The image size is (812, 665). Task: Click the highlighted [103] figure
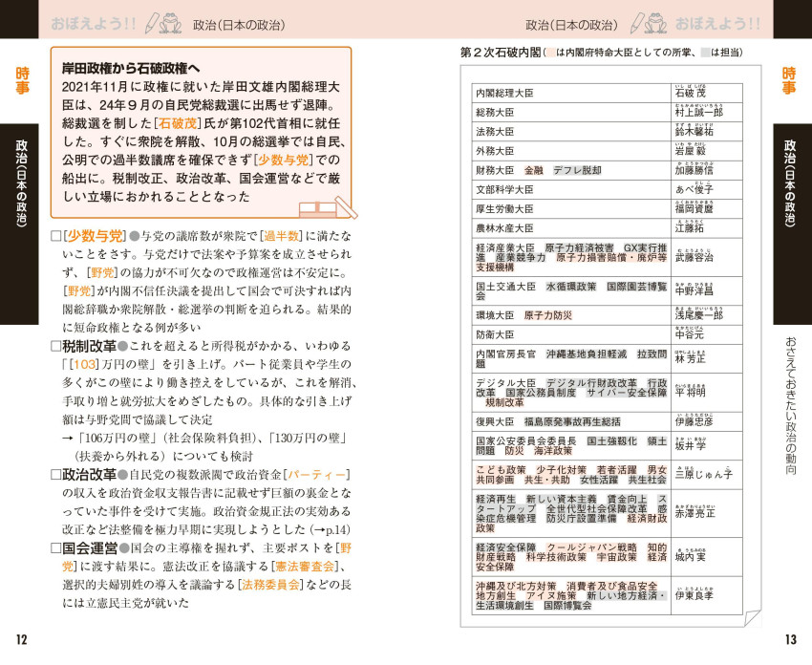(x=84, y=365)
